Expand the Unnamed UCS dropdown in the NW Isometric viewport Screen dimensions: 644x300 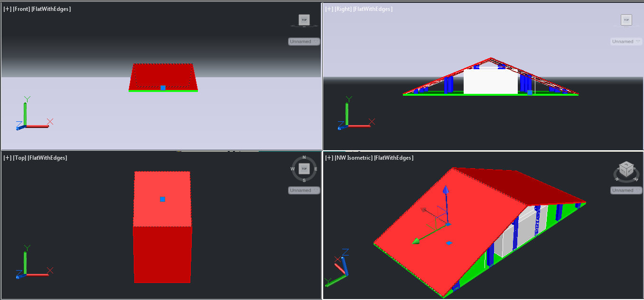pyautogui.click(x=626, y=191)
